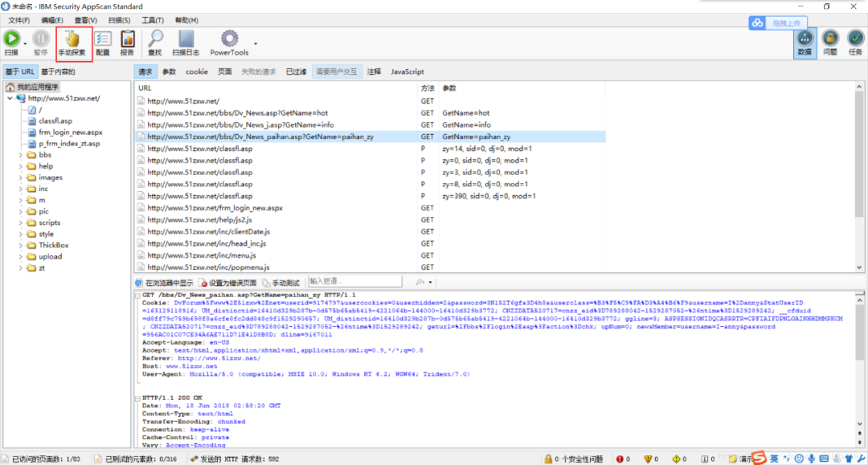Select the style folder

click(x=46, y=235)
